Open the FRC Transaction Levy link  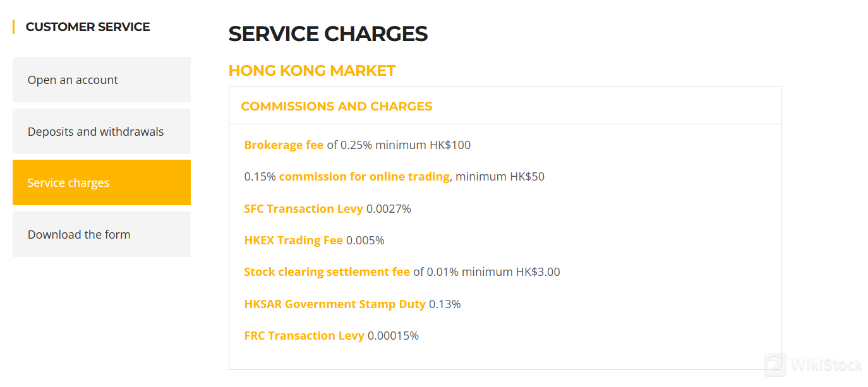coord(304,335)
